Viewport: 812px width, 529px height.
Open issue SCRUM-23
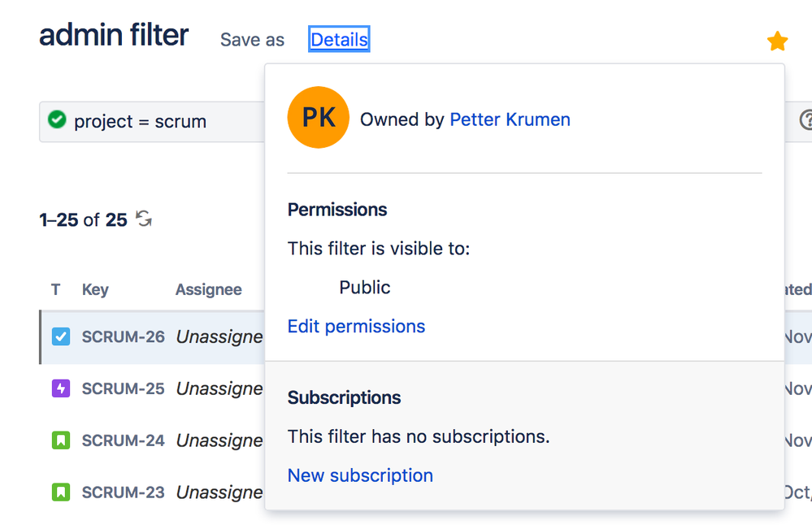123,492
